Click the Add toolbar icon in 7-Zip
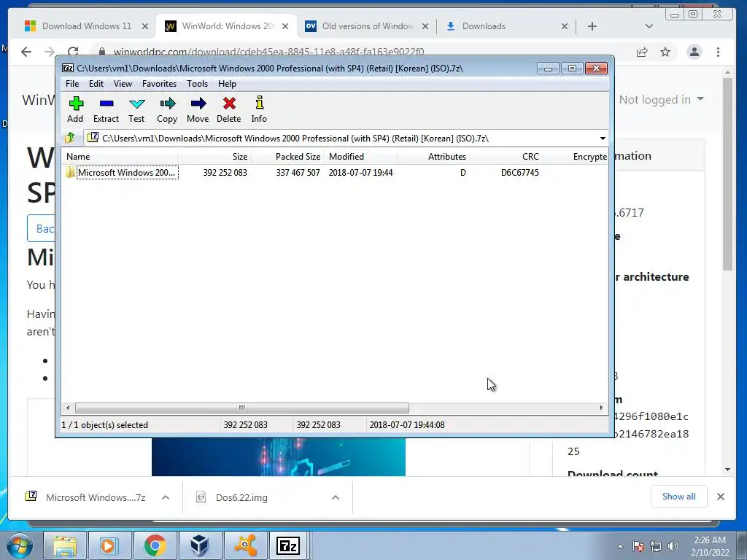Screen dimensions: 747x560 coord(75,109)
